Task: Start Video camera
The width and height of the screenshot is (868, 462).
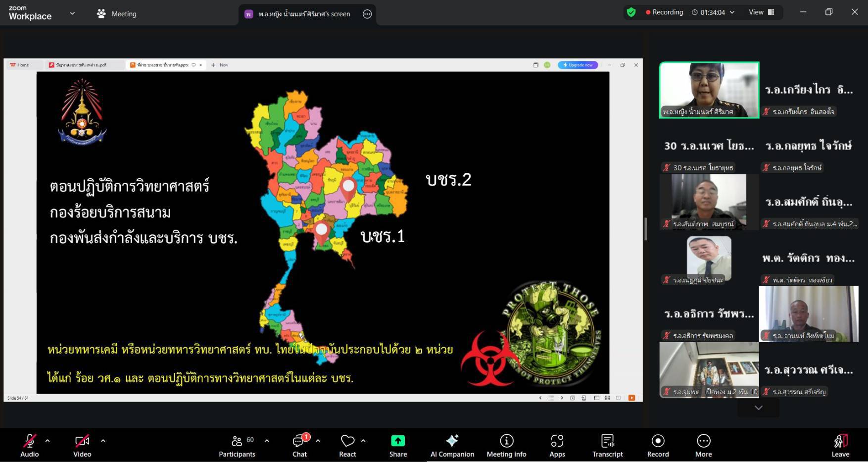Action: [82, 446]
